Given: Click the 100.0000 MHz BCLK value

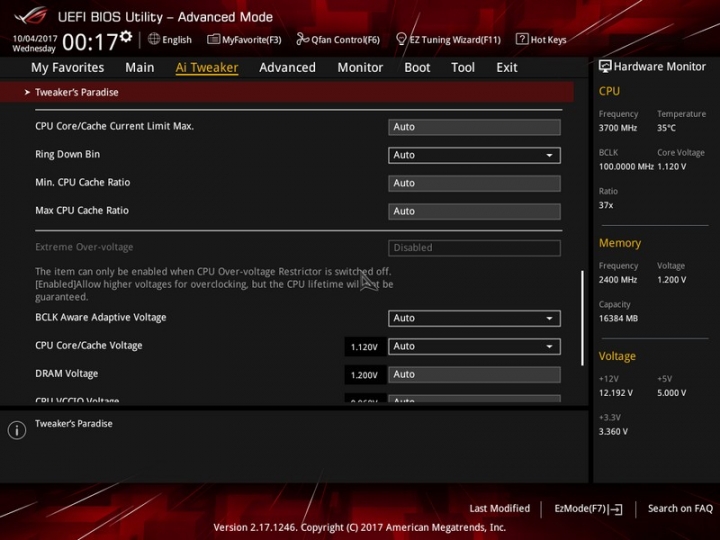Looking at the screenshot, I should tap(626, 167).
